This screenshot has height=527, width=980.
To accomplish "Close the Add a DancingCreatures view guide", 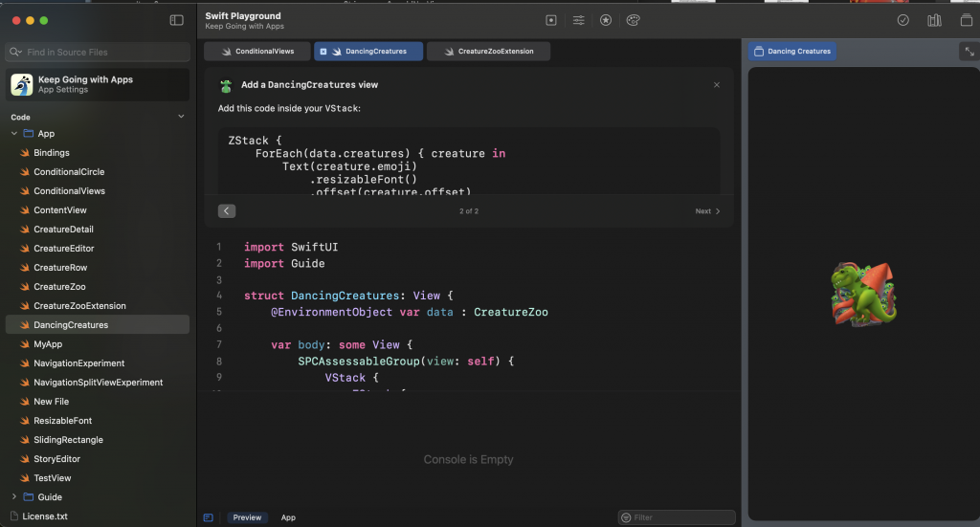I will (x=717, y=85).
